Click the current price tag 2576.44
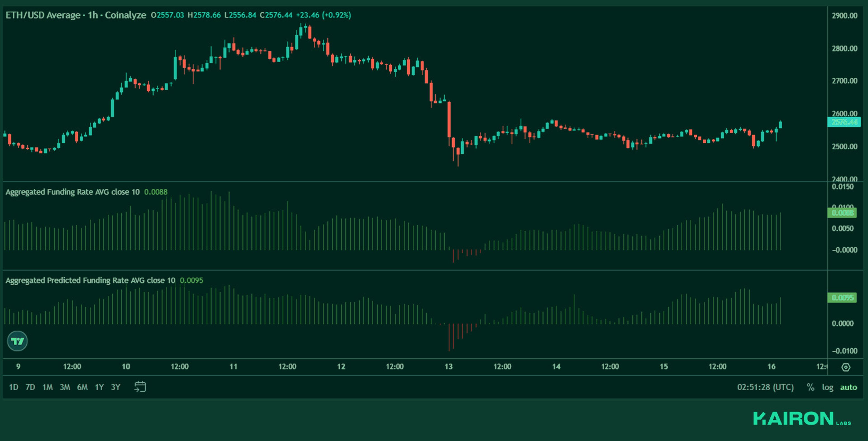Screen dimensions: 868x441 click(844, 122)
